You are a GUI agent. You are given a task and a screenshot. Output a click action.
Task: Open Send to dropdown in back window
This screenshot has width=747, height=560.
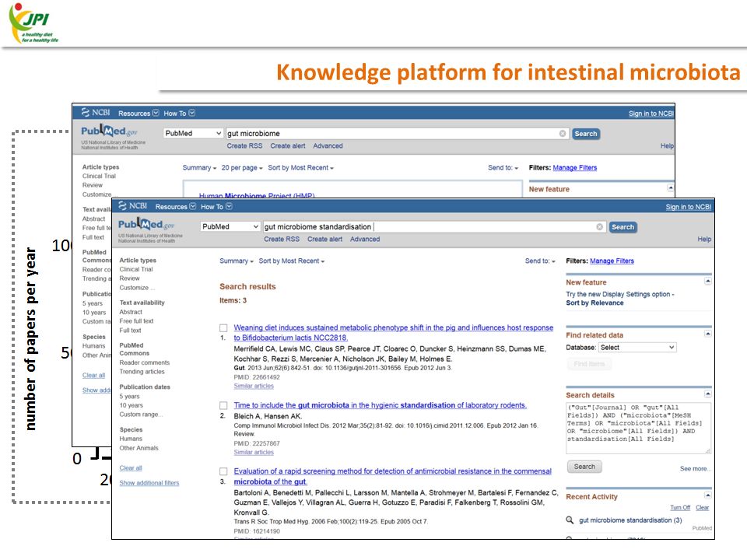[x=503, y=168]
